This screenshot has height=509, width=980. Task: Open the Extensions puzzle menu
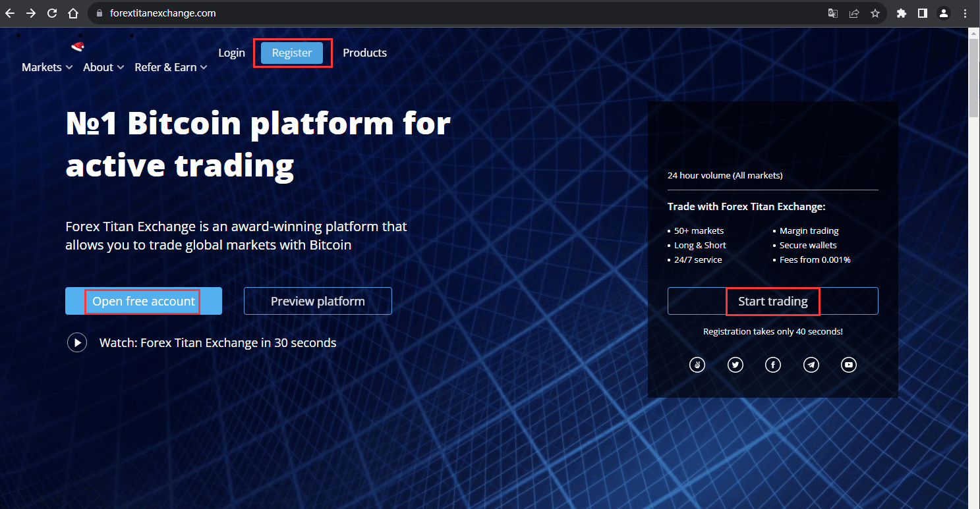902,13
